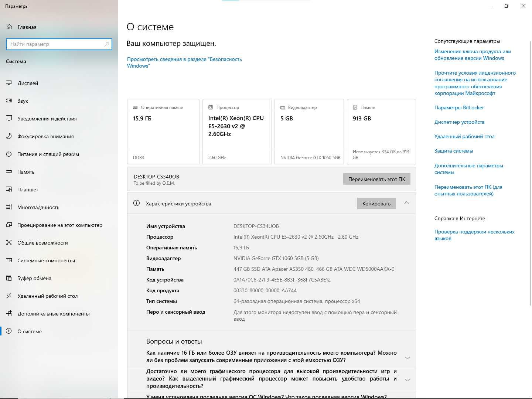Click the О системе page heading
This screenshot has width=532, height=399.
coord(150,27)
